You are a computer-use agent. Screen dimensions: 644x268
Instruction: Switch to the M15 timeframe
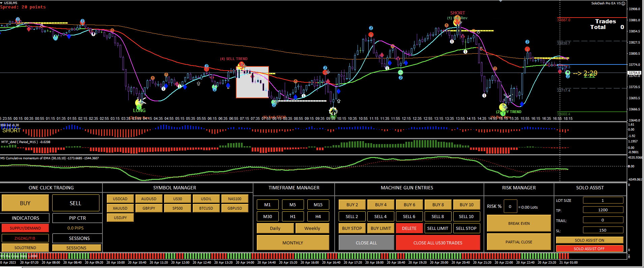point(318,205)
